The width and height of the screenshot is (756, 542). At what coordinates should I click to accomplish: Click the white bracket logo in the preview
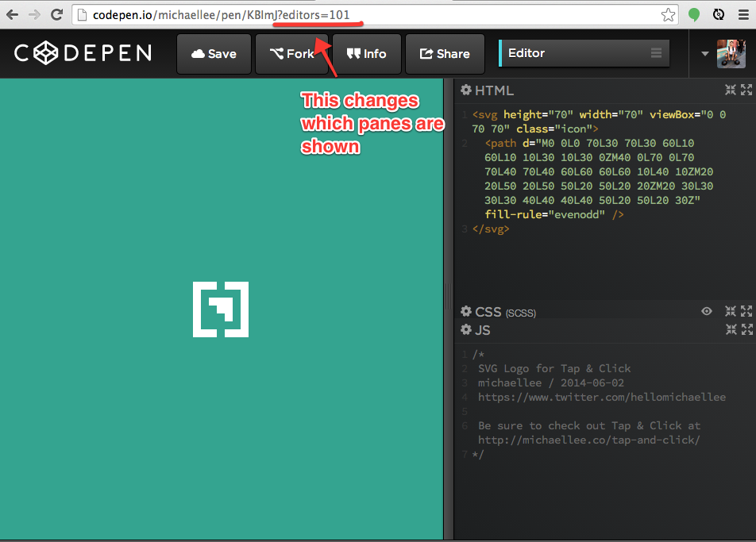(x=221, y=309)
